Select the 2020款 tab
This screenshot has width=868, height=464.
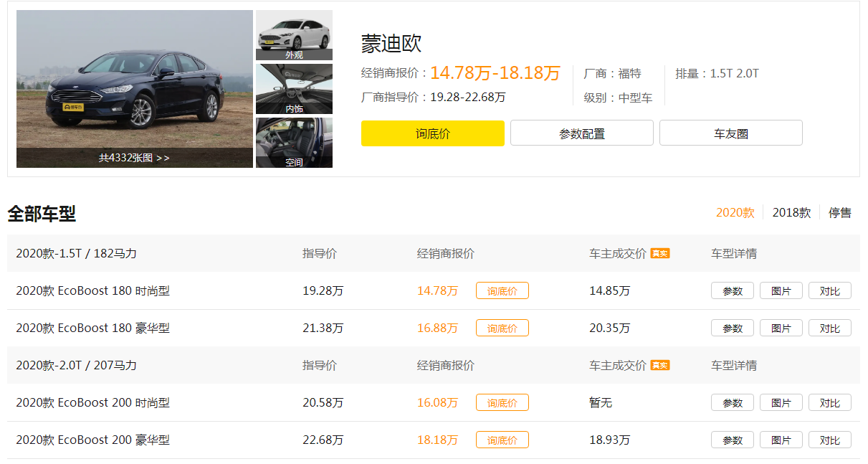click(735, 213)
